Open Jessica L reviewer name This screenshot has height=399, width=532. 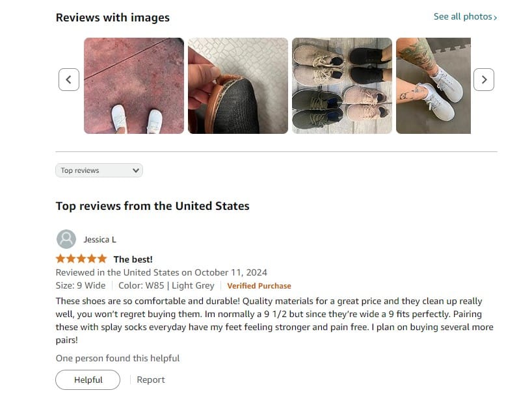click(x=100, y=239)
